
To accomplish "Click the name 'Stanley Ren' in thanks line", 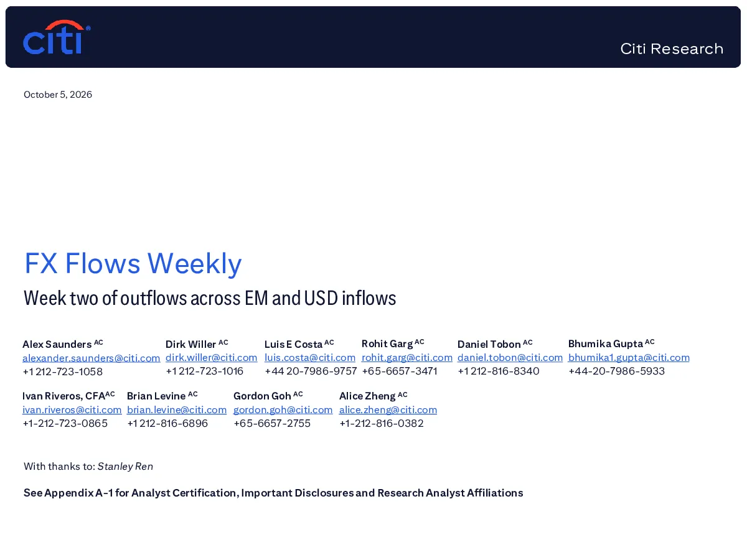I will pos(125,467).
